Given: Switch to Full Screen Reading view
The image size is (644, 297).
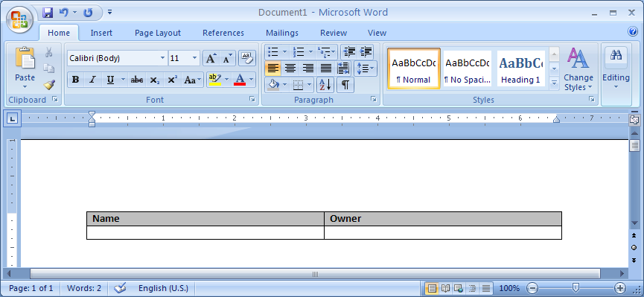Looking at the screenshot, I should tap(445, 288).
